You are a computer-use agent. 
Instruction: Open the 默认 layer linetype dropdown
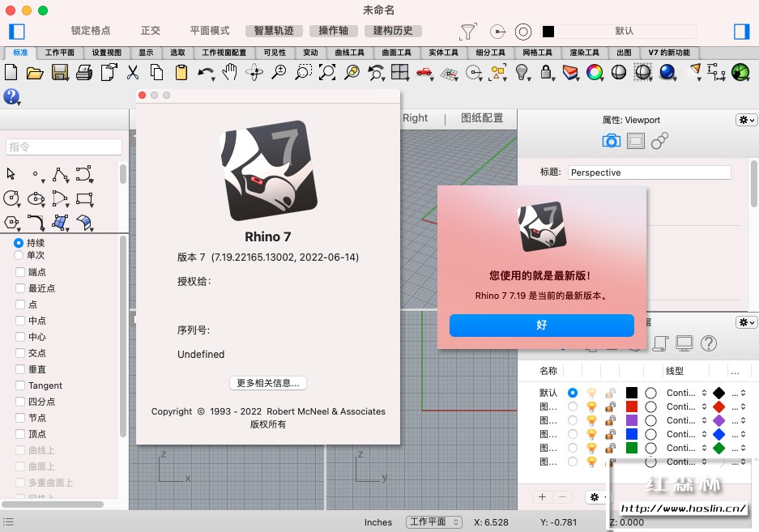(686, 393)
